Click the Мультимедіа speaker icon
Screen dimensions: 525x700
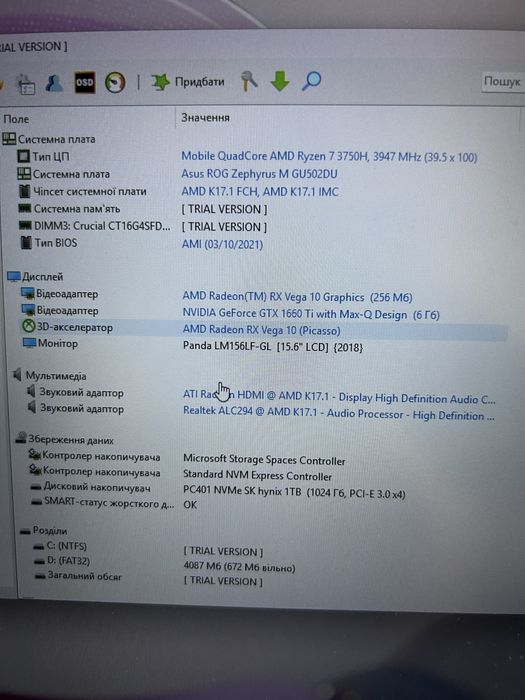click(x=17, y=375)
